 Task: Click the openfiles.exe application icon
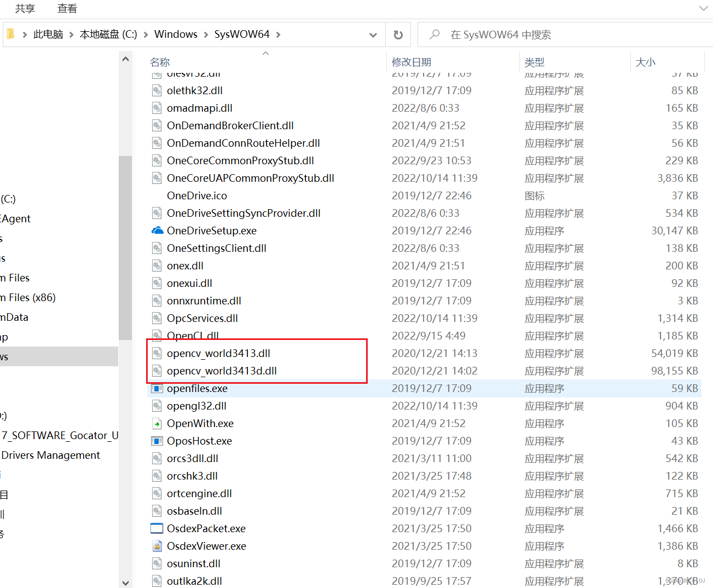click(x=157, y=388)
